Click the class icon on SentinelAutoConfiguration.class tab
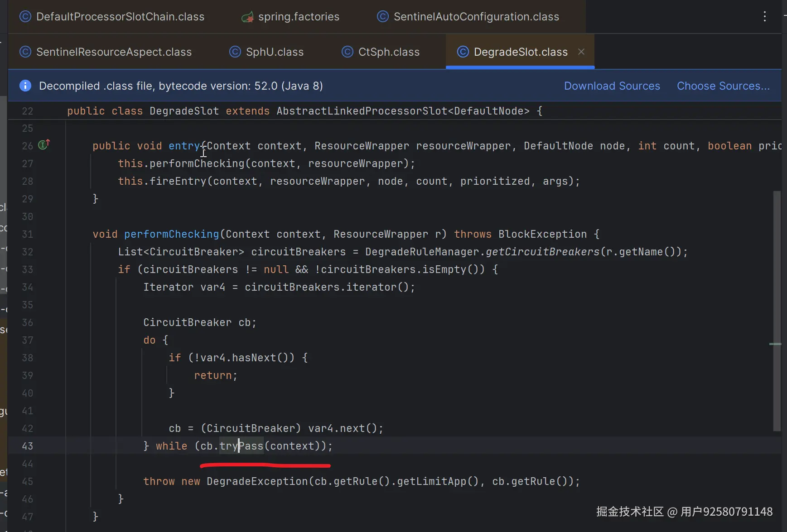Image resolution: width=787 pixels, height=532 pixels. (x=383, y=17)
